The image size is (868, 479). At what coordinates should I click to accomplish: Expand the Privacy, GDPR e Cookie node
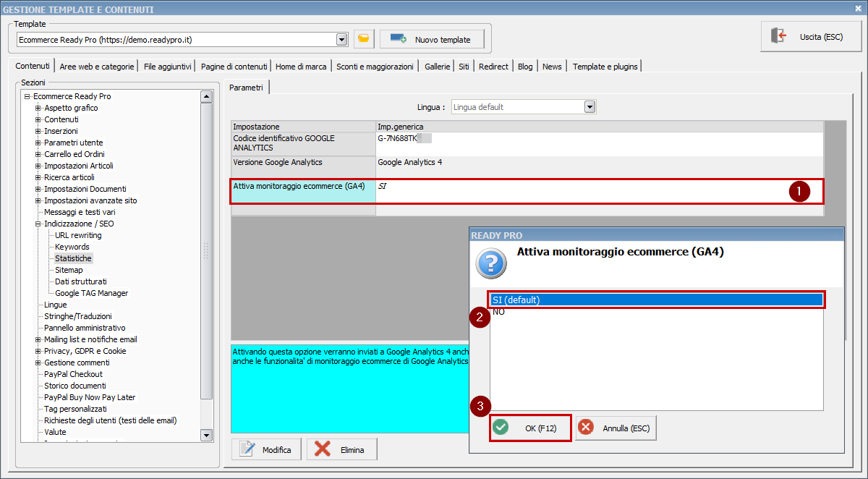38,351
